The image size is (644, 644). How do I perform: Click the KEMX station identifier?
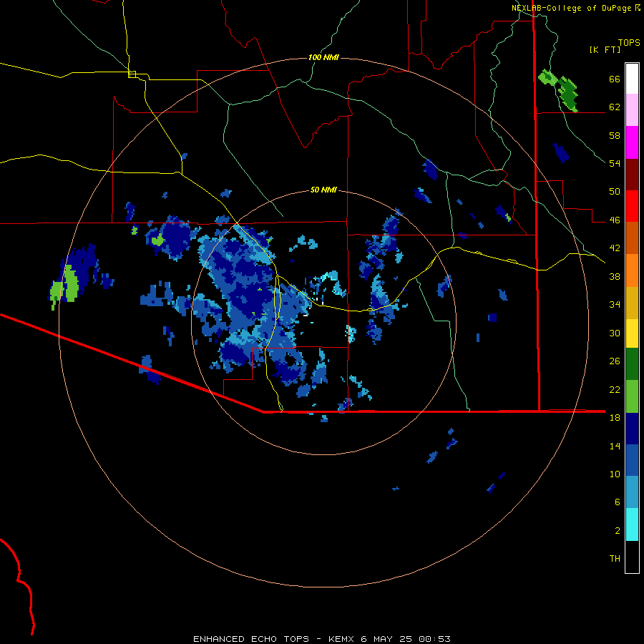341,639
